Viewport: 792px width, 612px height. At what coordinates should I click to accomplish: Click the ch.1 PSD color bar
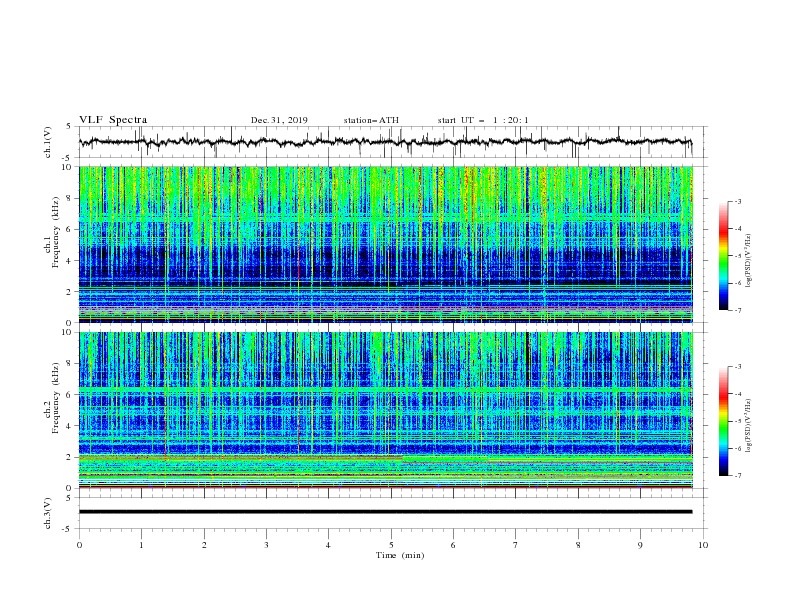click(723, 256)
